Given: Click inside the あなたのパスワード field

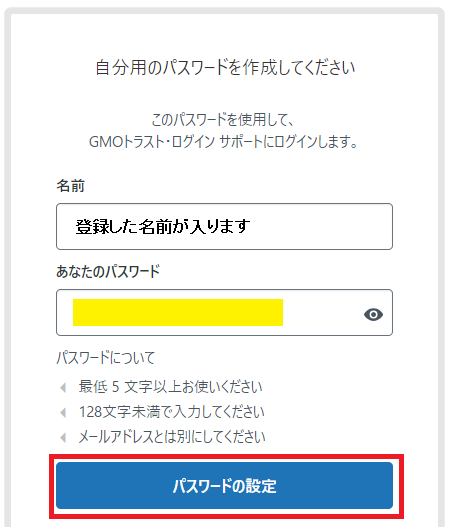Looking at the screenshot, I should pyautogui.click(x=224, y=312).
